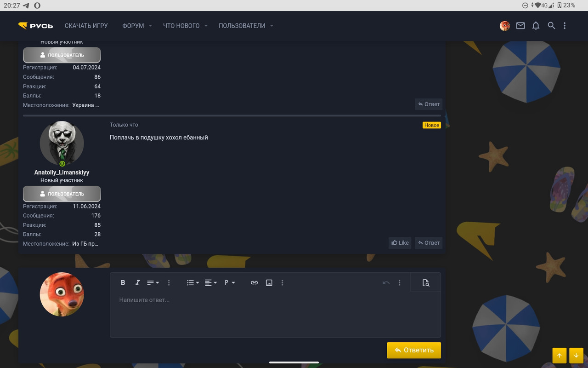Open Anatoliy_Limanskiyy's profile link

point(62,172)
